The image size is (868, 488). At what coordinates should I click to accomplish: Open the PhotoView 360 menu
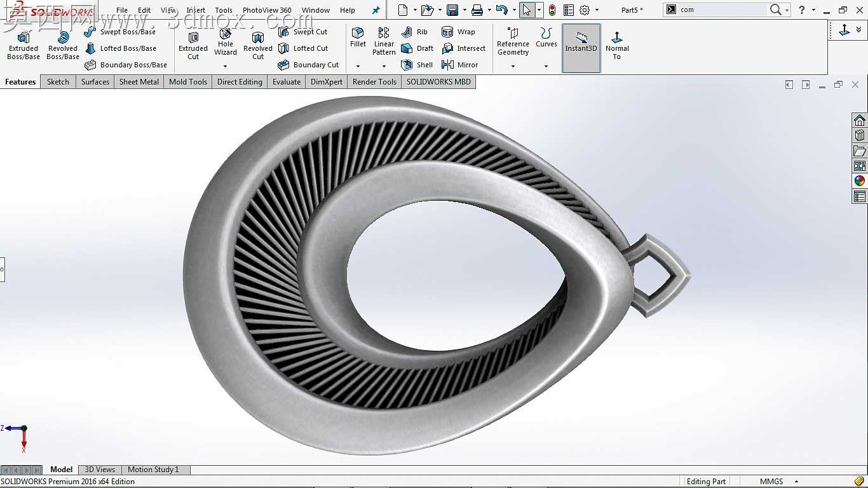267,10
